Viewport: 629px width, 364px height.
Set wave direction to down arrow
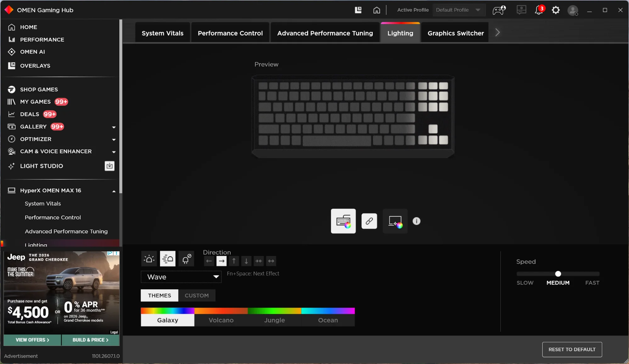click(246, 261)
